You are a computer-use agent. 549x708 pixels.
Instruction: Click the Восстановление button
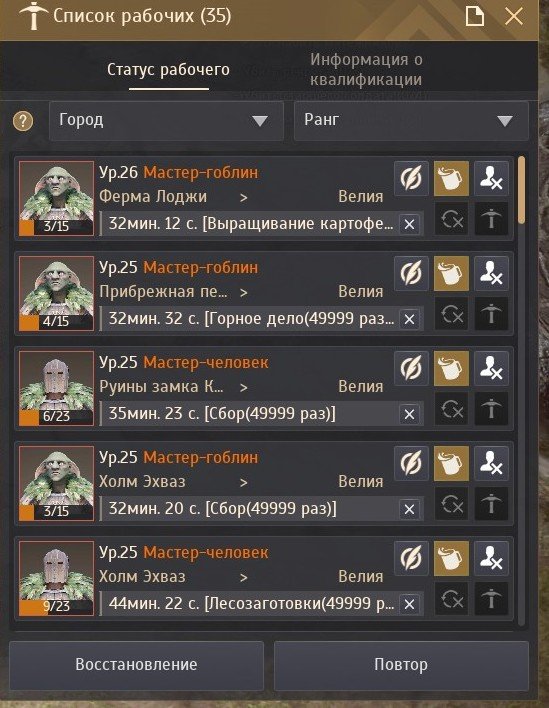click(136, 665)
